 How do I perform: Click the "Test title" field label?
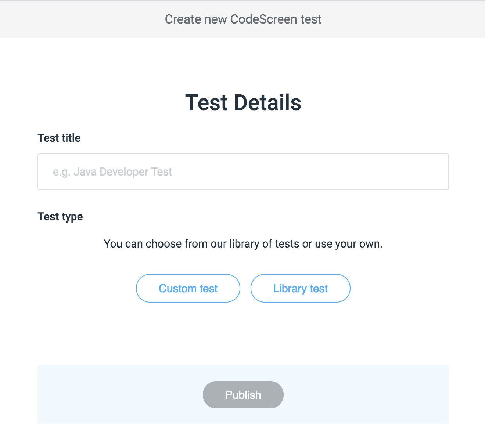coord(59,138)
